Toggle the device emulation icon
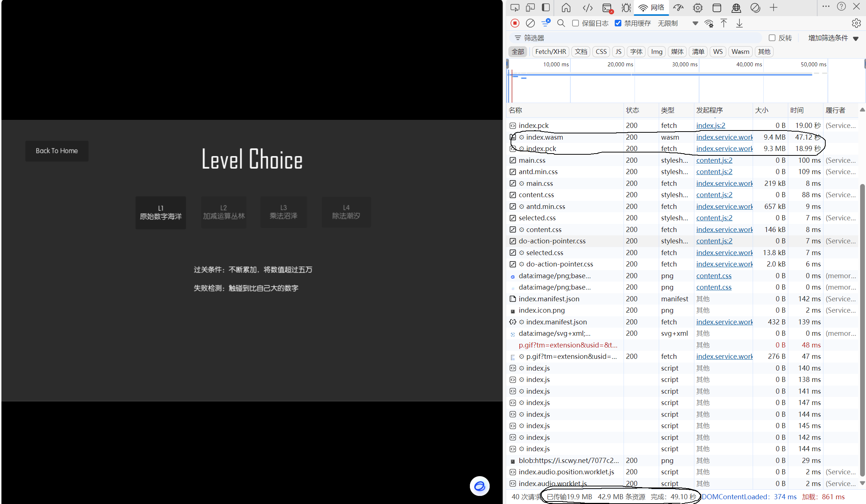The width and height of the screenshot is (866, 504). [x=530, y=8]
